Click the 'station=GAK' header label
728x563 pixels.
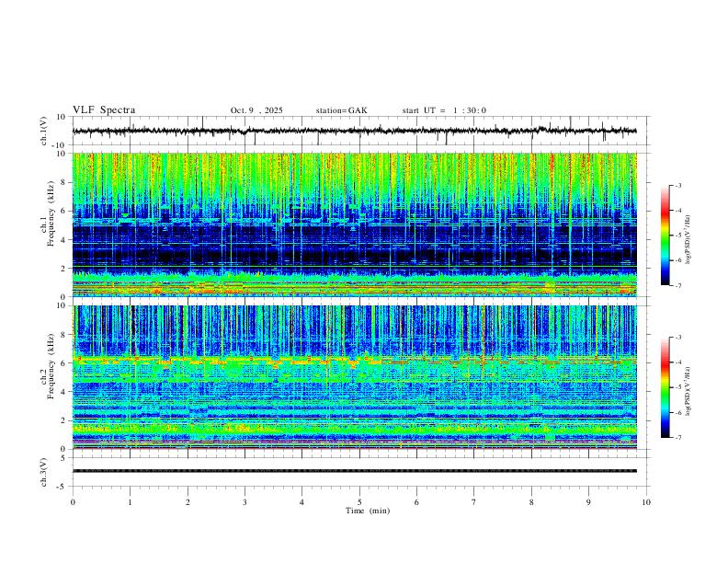(x=341, y=110)
